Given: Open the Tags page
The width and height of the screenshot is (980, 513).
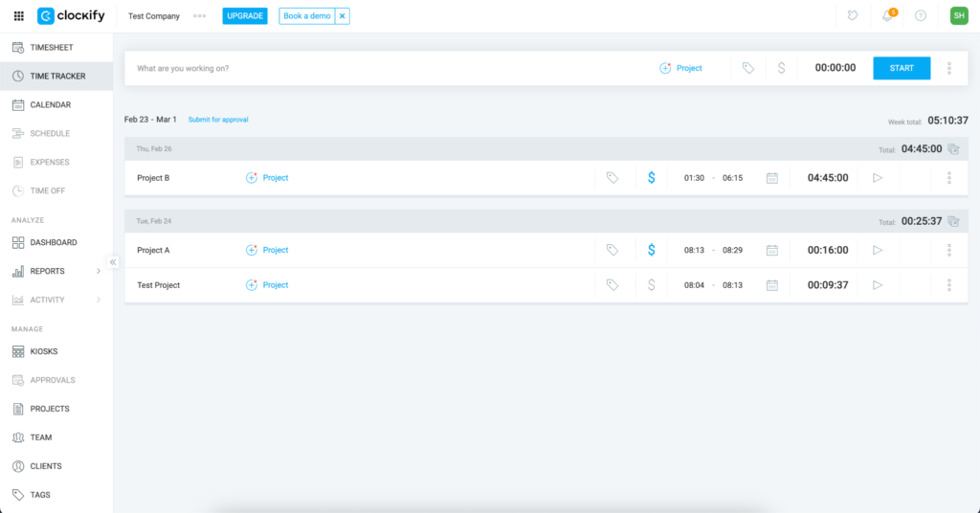Looking at the screenshot, I should (56, 495).
